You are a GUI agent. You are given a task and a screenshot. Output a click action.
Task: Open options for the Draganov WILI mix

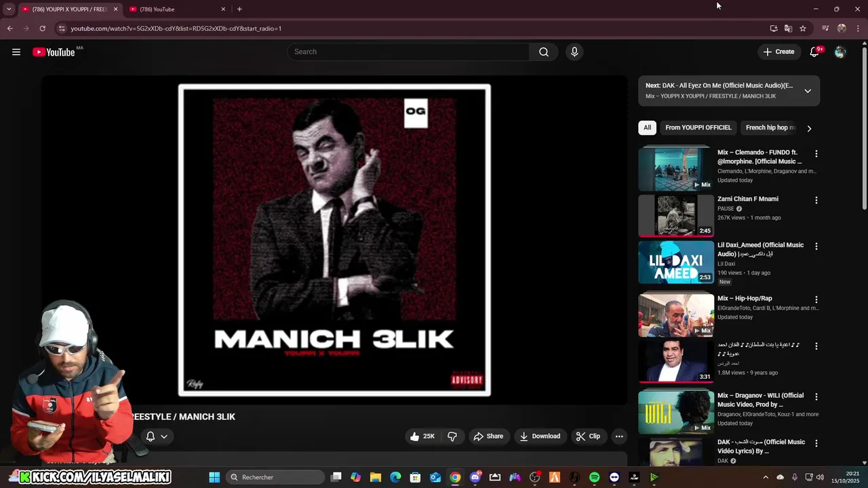point(816,396)
